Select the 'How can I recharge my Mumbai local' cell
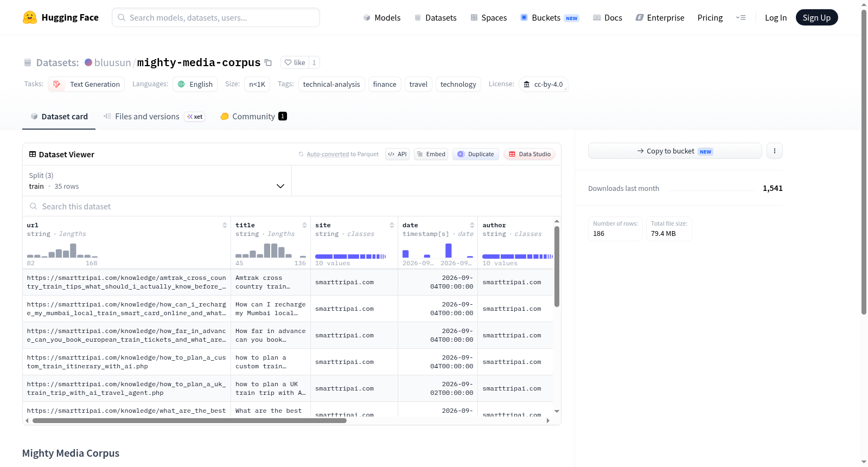 [271, 309]
